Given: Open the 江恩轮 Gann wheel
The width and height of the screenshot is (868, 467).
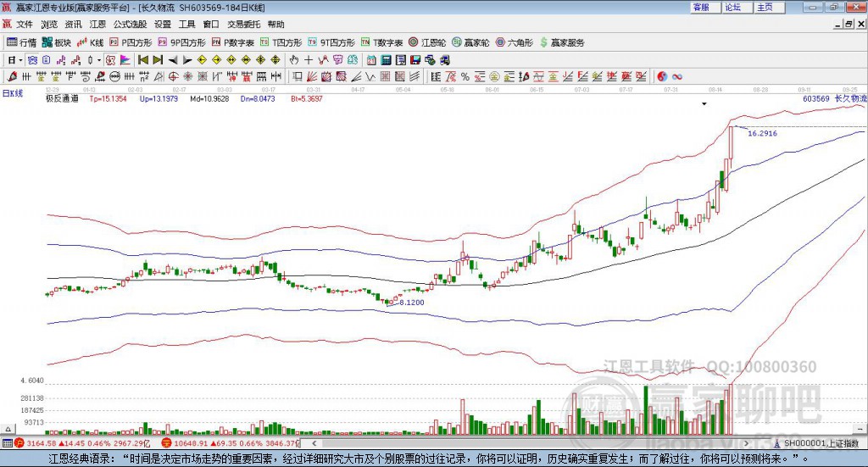Looking at the screenshot, I should click(427, 42).
